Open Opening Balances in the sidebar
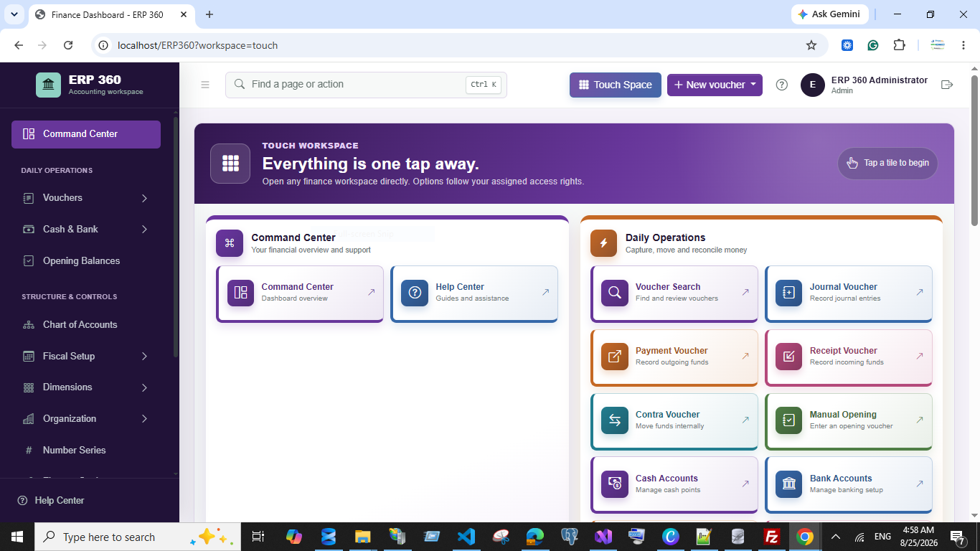 (86, 261)
